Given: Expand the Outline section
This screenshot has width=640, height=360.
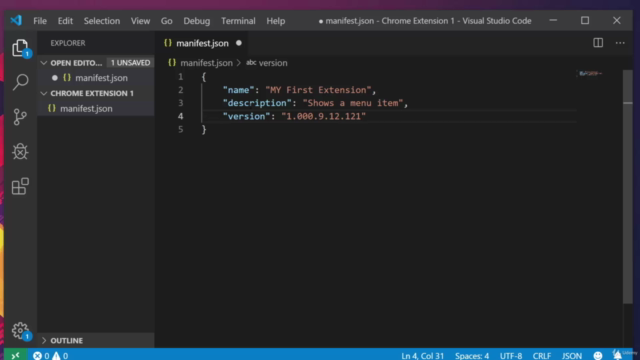Looking at the screenshot, I should pyautogui.click(x=44, y=340).
